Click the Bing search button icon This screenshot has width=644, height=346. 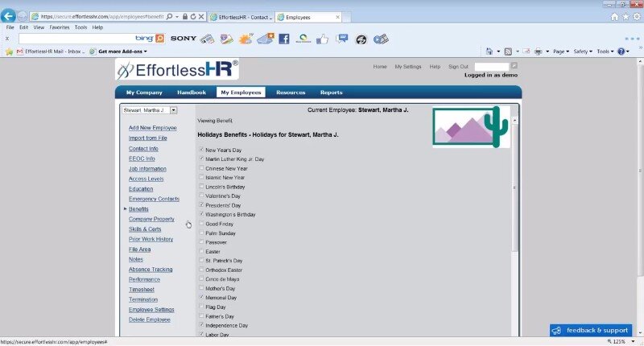coord(159,38)
